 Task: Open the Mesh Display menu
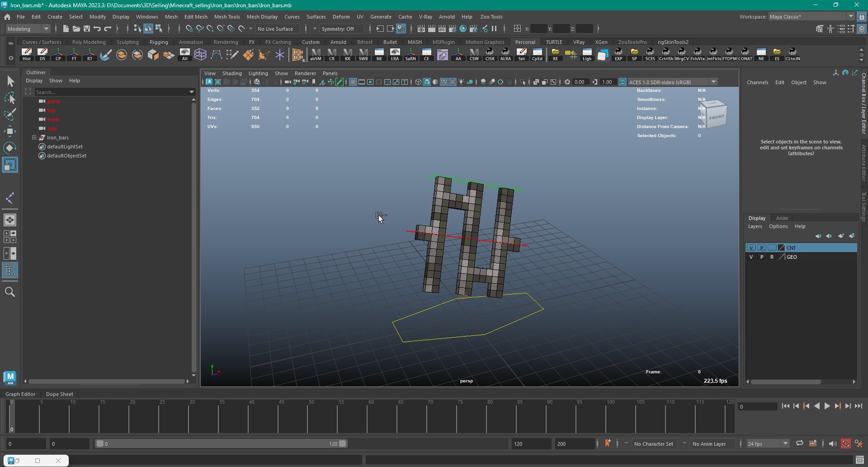tap(262, 17)
